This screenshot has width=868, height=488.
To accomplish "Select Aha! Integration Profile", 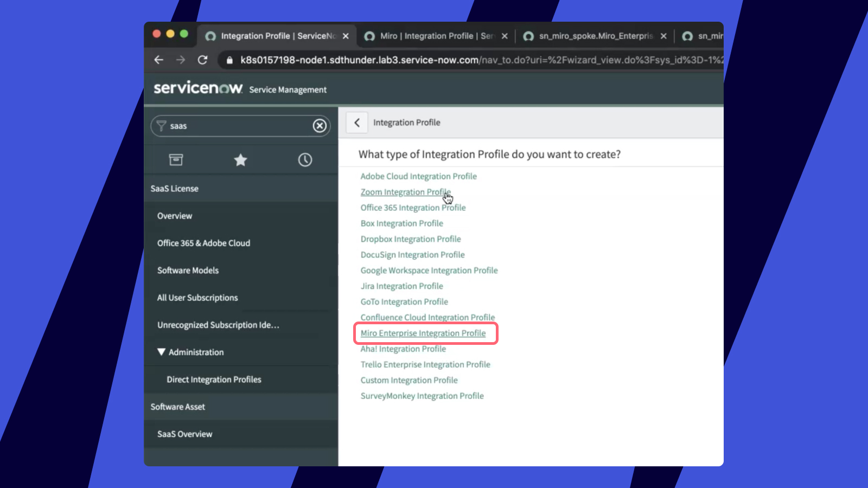I will coord(403,349).
